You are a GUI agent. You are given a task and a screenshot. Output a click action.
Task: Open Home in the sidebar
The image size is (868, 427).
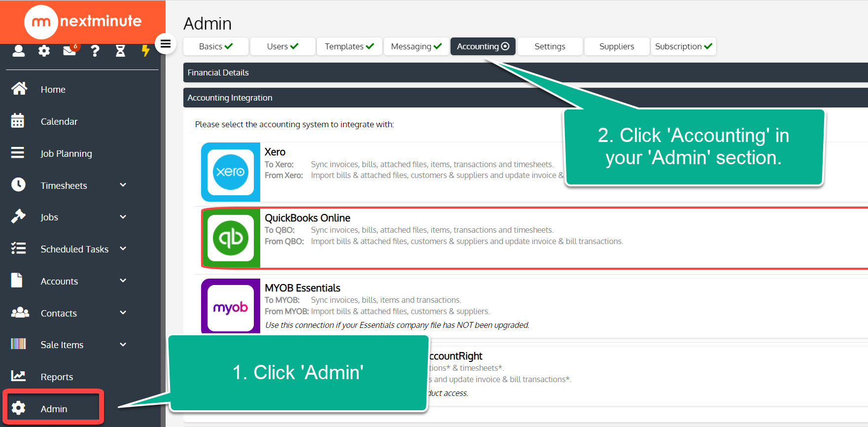pyautogui.click(x=53, y=89)
